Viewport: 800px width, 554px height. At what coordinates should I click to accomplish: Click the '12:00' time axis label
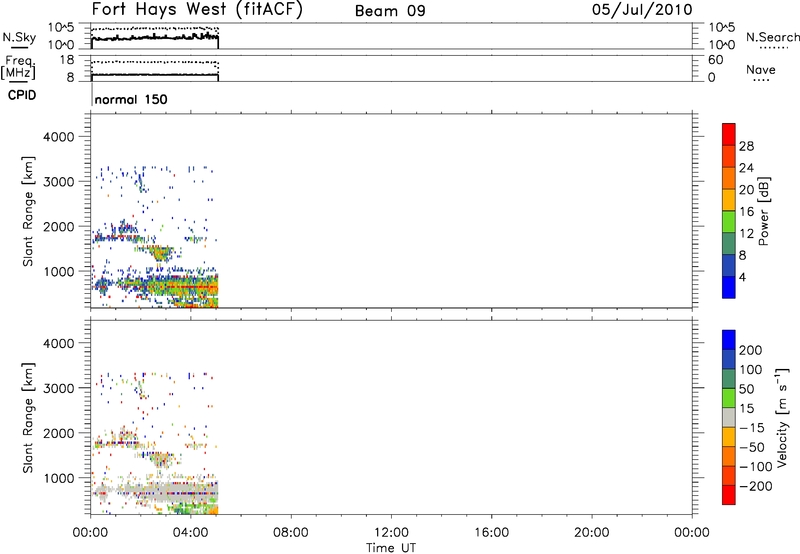click(391, 533)
